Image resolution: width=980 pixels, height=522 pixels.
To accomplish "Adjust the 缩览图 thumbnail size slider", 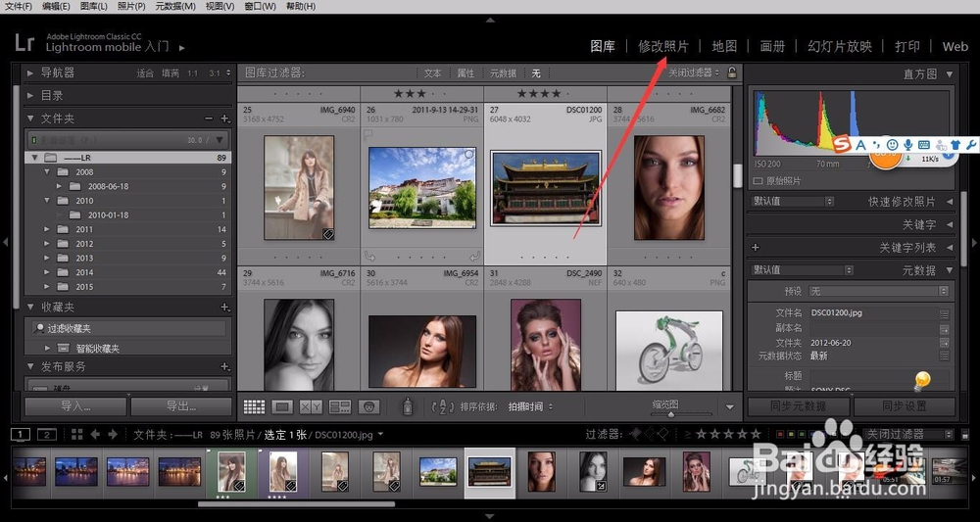I will pyautogui.click(x=671, y=414).
